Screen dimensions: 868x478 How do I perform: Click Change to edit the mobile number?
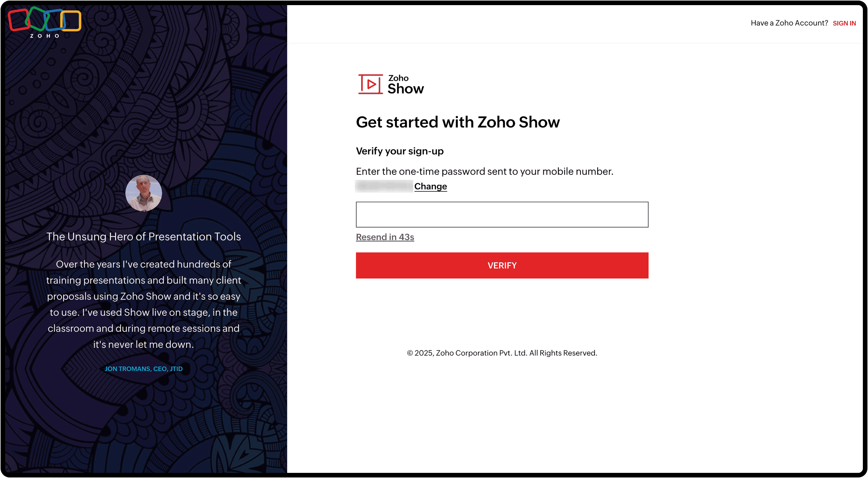[430, 186]
